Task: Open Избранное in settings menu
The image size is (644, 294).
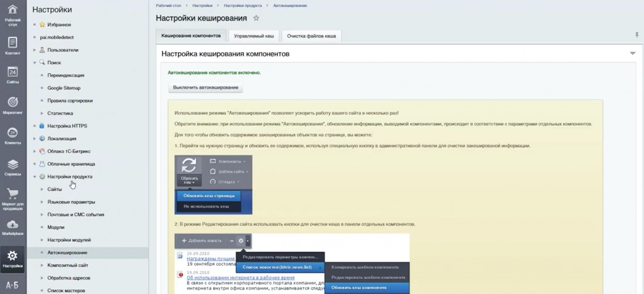Action: tap(59, 24)
